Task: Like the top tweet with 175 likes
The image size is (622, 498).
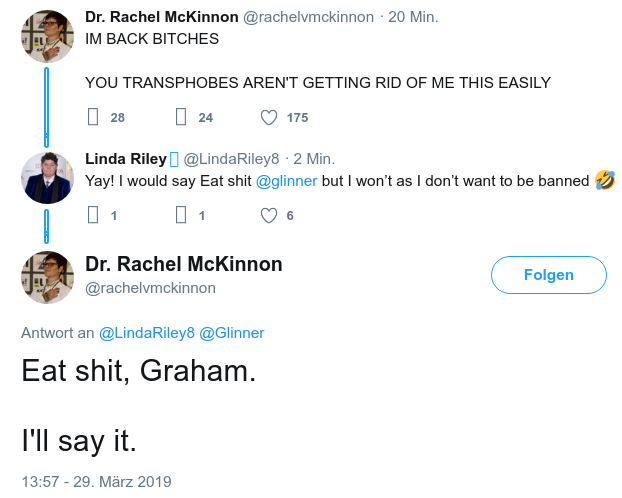Action: tap(268, 117)
